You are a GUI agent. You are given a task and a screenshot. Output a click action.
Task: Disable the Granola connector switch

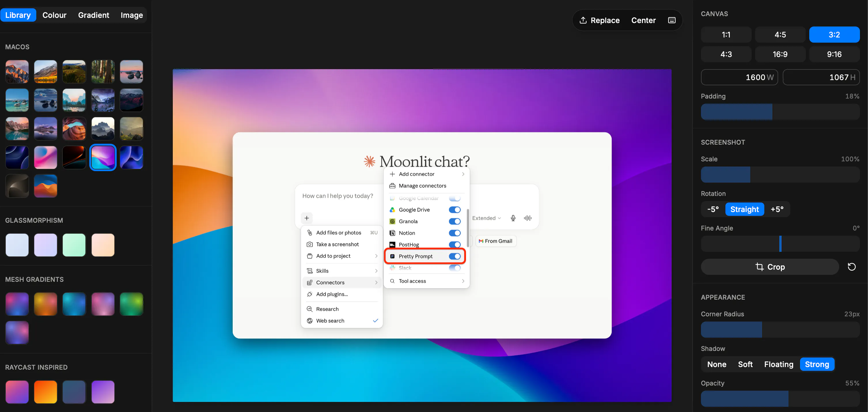[x=454, y=221]
